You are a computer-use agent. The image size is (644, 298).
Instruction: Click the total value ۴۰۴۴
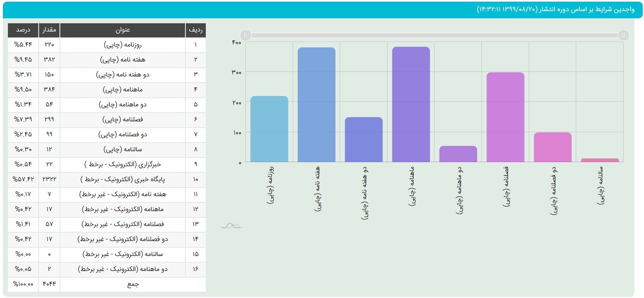[49, 285]
